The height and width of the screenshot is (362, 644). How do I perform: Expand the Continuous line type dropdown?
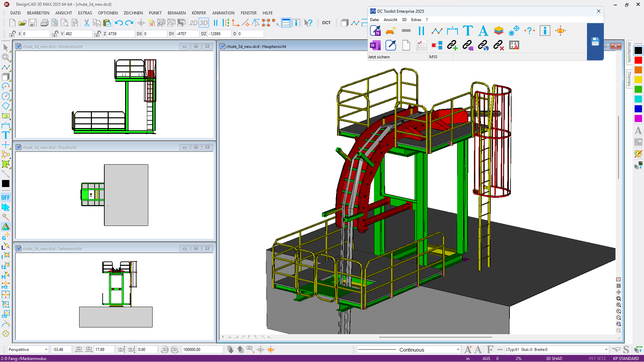tap(458, 350)
